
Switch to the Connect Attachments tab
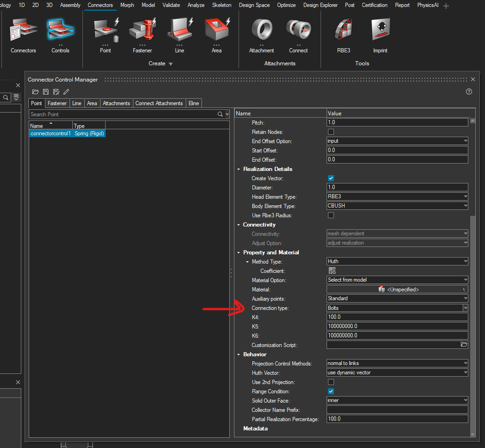[159, 103]
